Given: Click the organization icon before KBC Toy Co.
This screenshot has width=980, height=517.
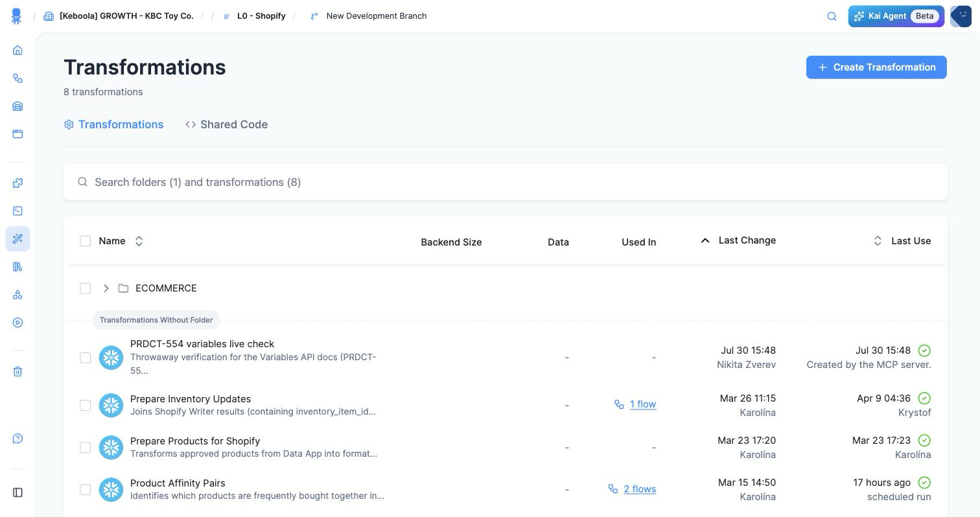Looking at the screenshot, I should point(49,16).
